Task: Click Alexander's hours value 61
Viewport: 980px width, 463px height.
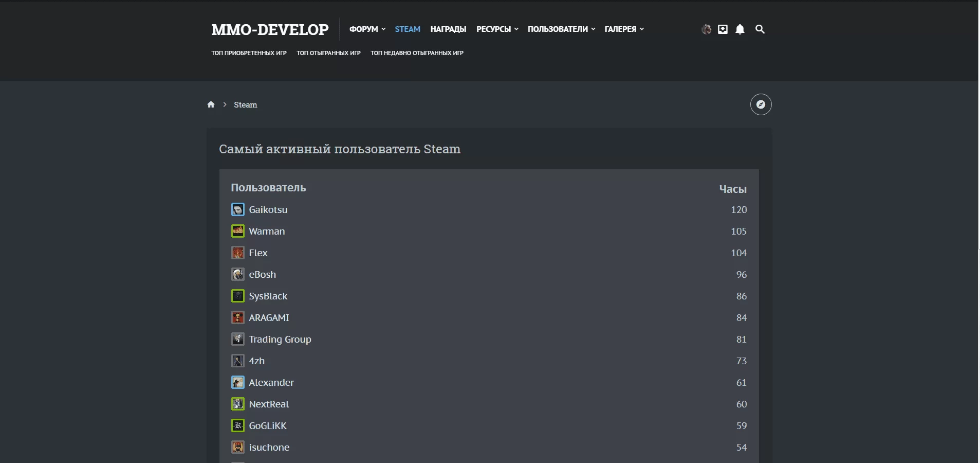Action: [742, 382]
